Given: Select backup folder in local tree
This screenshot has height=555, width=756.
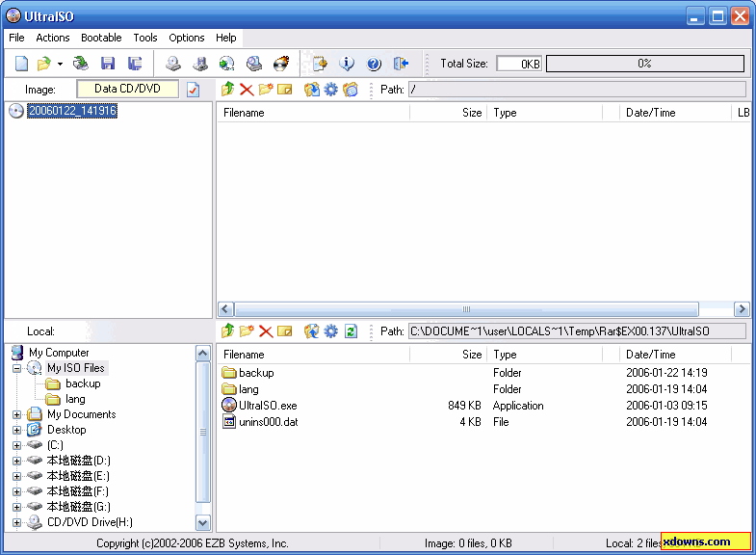Looking at the screenshot, I should coord(83,383).
